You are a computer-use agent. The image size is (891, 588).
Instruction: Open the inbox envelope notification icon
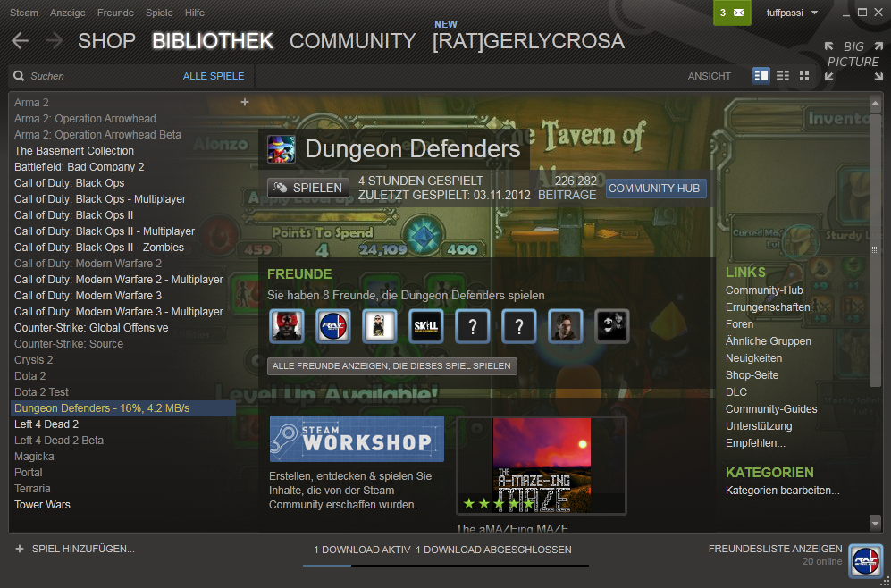point(739,13)
